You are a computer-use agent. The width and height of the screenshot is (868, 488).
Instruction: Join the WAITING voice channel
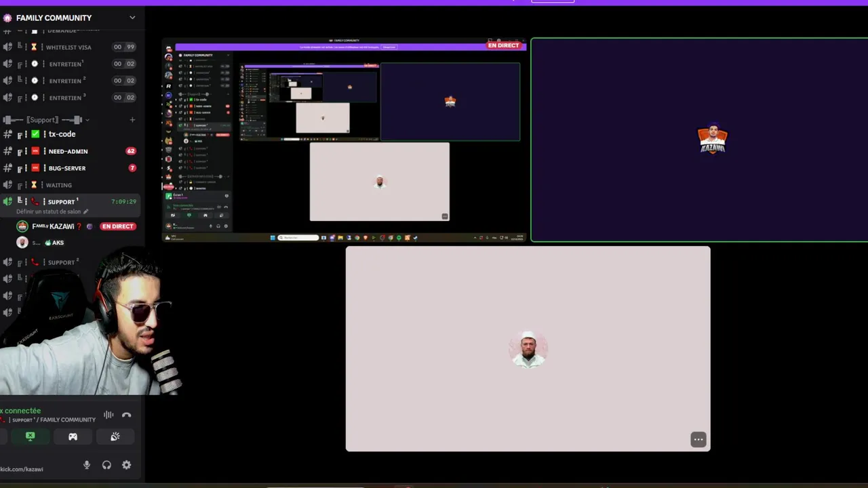tap(71, 185)
